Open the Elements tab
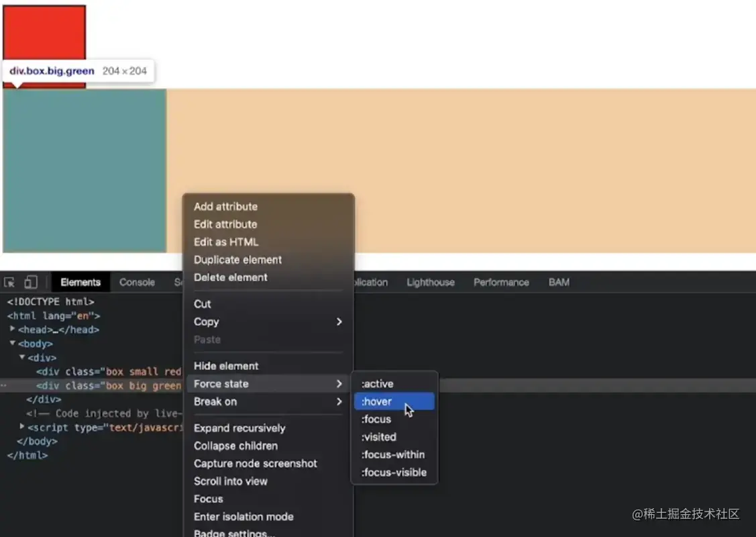Image resolution: width=756 pixels, height=537 pixels. click(80, 282)
